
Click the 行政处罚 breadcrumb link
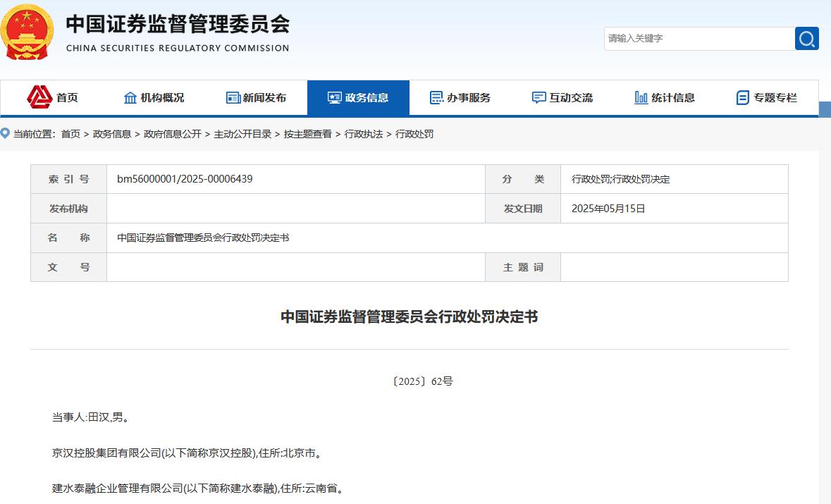point(414,134)
